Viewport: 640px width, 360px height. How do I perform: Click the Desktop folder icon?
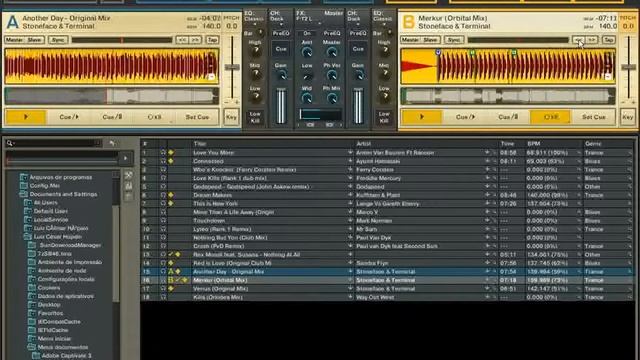(32, 304)
